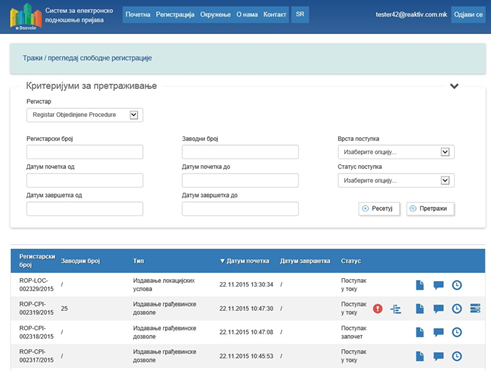Select ROP-CPI-002318/2015 registry number

36,332
